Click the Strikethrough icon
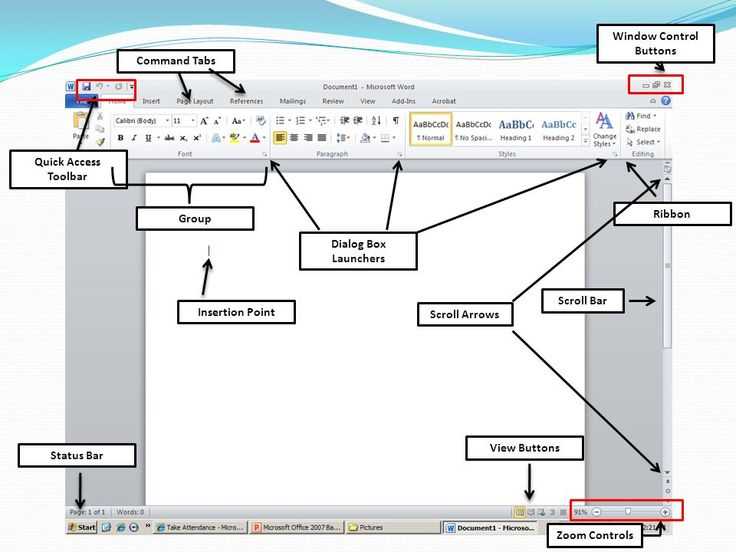 (x=169, y=138)
